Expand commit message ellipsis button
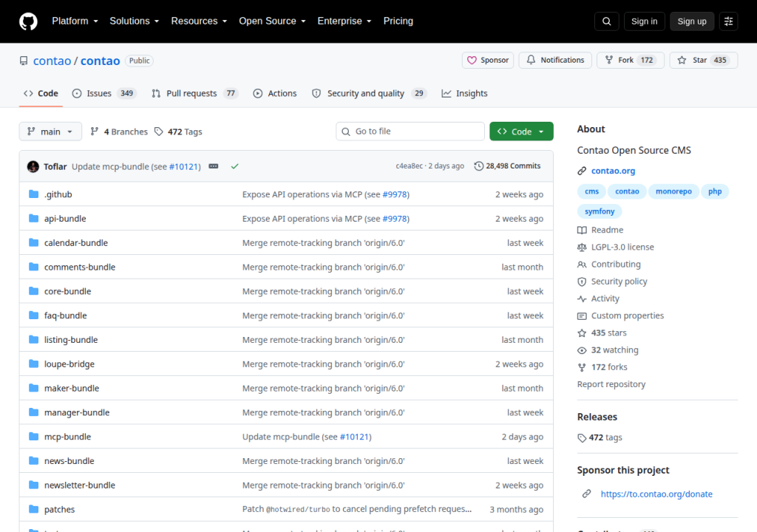Image resolution: width=757 pixels, height=532 pixels. (214, 166)
